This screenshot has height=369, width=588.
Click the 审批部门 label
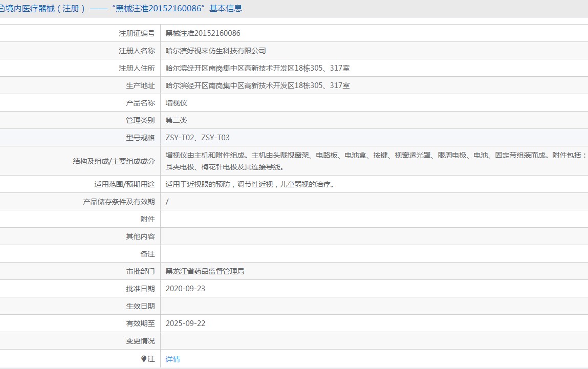(140, 271)
